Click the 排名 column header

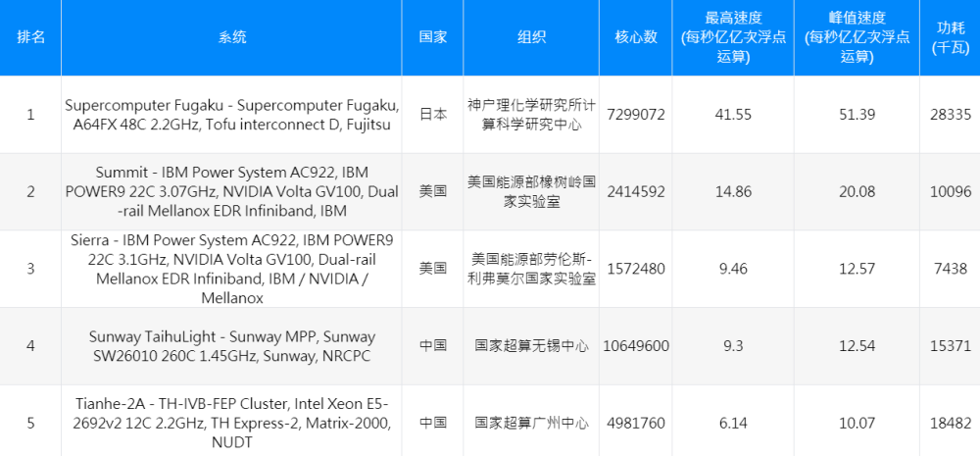point(30,37)
